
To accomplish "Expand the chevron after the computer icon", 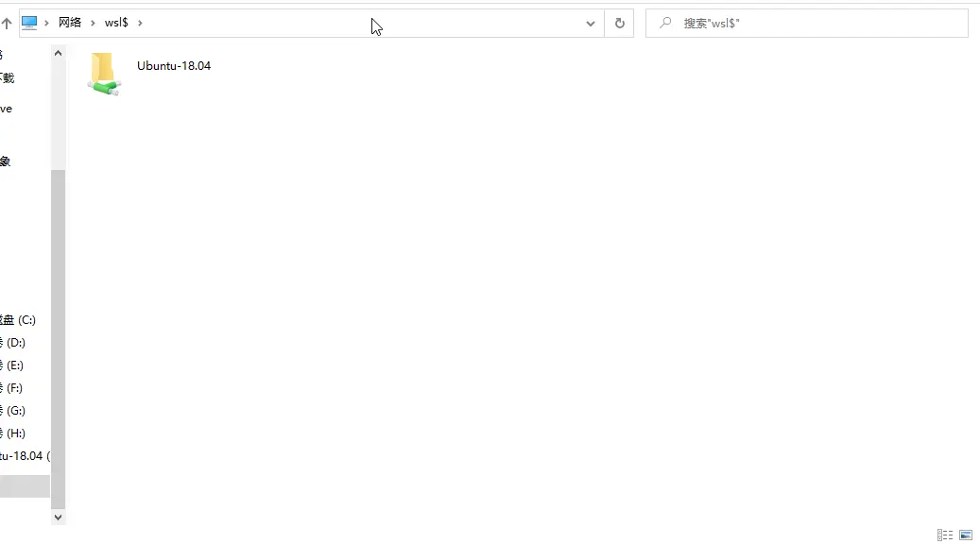I will click(x=46, y=23).
